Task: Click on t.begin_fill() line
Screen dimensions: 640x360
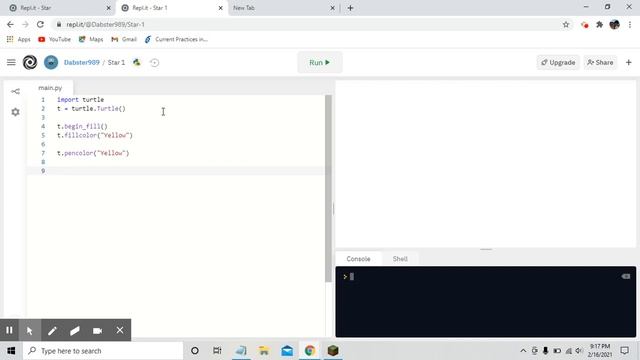Action: click(82, 126)
